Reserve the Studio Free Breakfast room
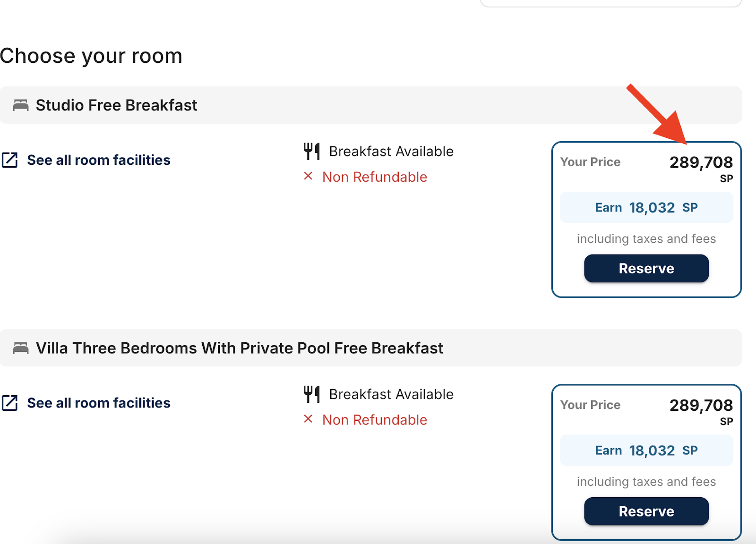The image size is (756, 544). click(x=646, y=268)
